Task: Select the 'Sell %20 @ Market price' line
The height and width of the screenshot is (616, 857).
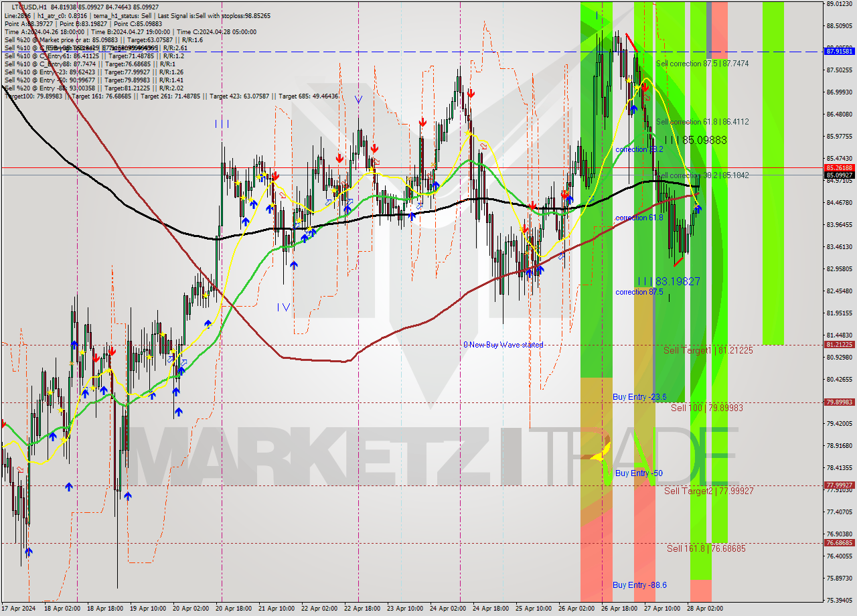Action: coord(104,40)
